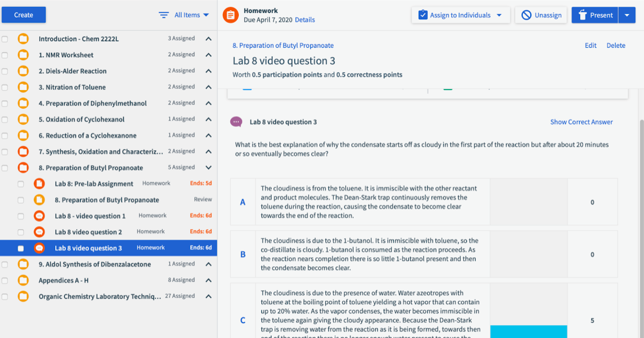
Task: Click the folder icon for 3. Nitration of Toluene
Action: [23, 87]
